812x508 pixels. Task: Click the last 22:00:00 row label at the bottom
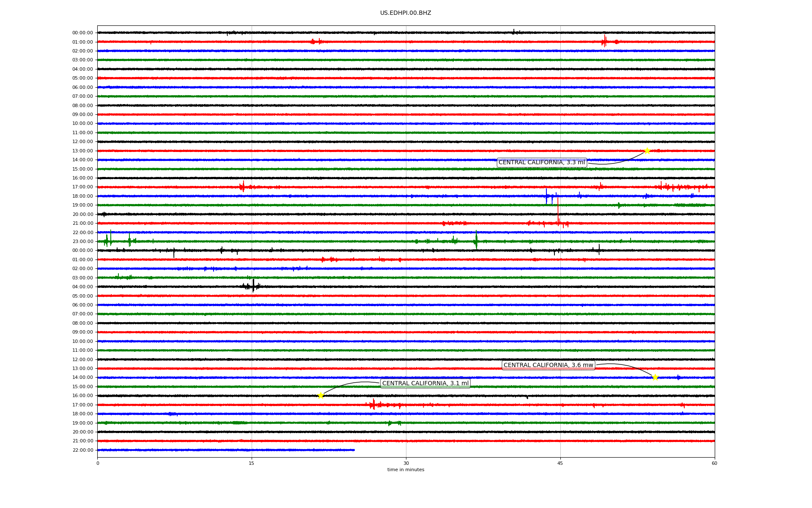[82, 450]
